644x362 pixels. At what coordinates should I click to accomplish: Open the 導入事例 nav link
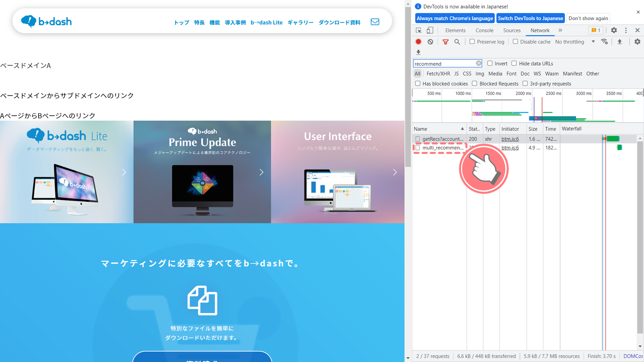click(x=235, y=22)
